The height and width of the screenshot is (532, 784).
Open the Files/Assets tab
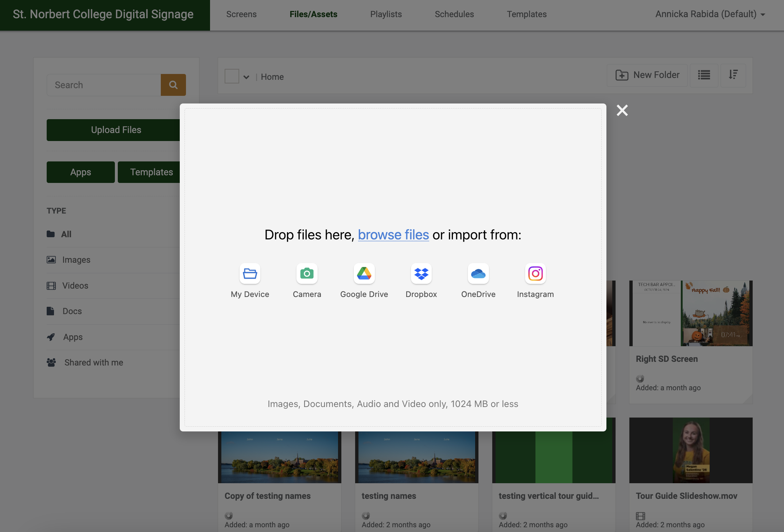click(x=313, y=14)
